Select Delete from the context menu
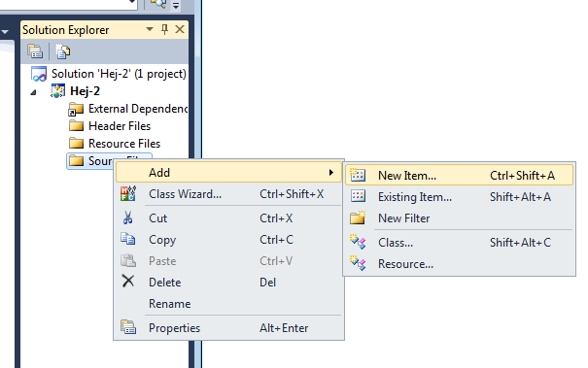The image size is (588, 368). point(228,283)
